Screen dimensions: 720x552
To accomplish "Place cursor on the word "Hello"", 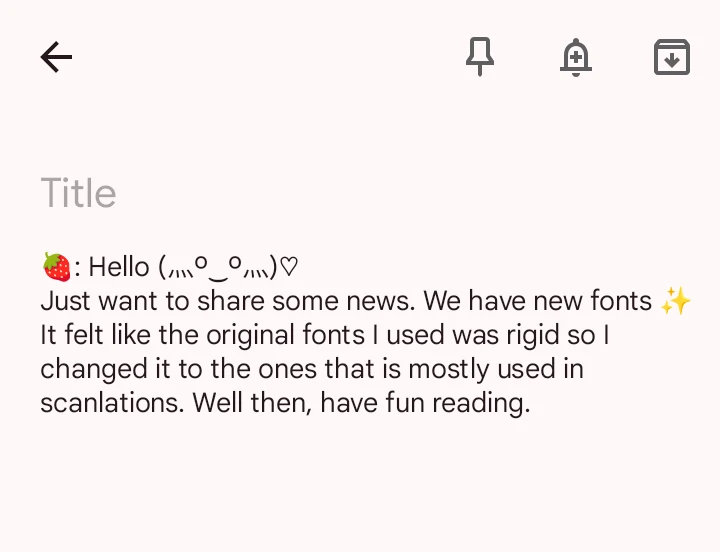I will tap(118, 267).
